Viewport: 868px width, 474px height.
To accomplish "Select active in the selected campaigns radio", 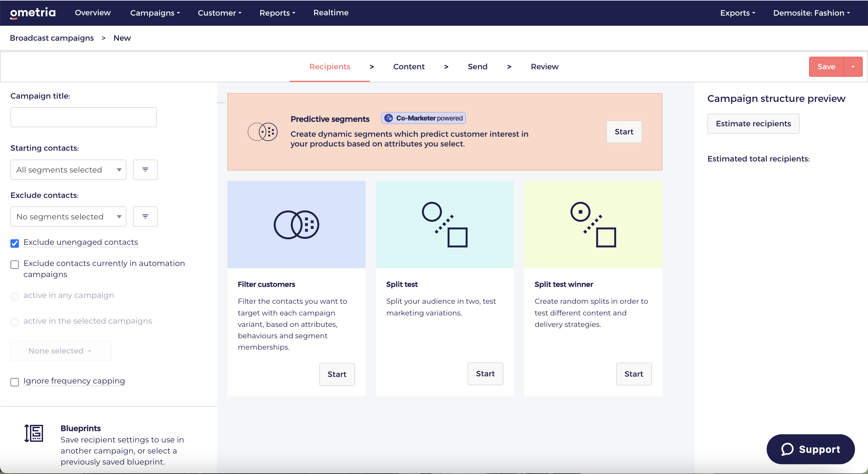I will click(x=14, y=322).
